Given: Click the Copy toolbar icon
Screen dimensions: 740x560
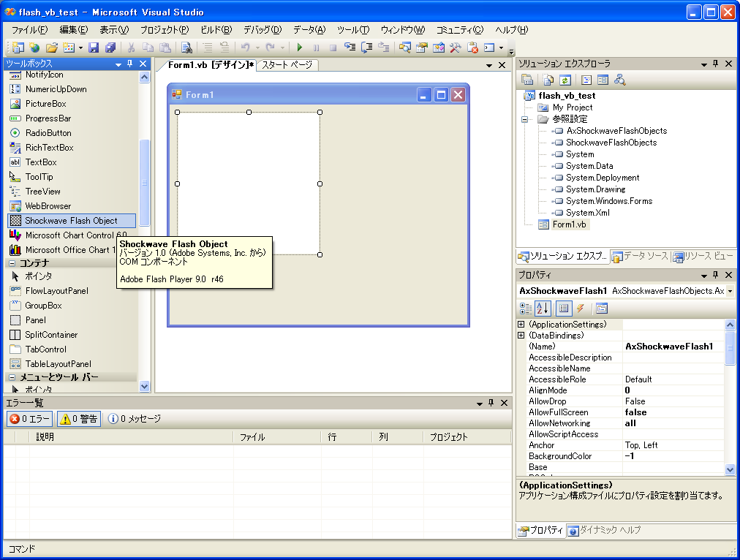Looking at the screenshot, I should [x=148, y=48].
